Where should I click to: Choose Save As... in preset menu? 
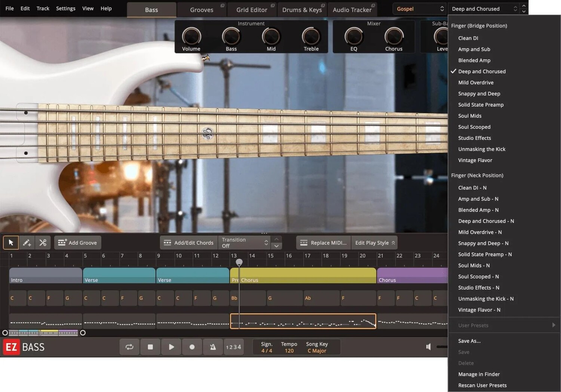pos(504,341)
